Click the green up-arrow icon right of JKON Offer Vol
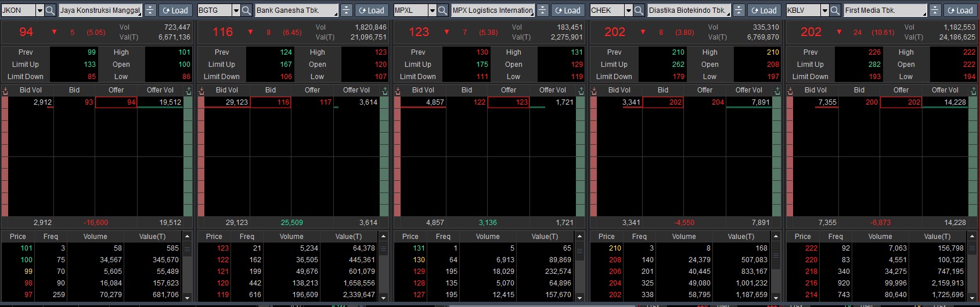The width and height of the screenshot is (980, 307). (189, 90)
